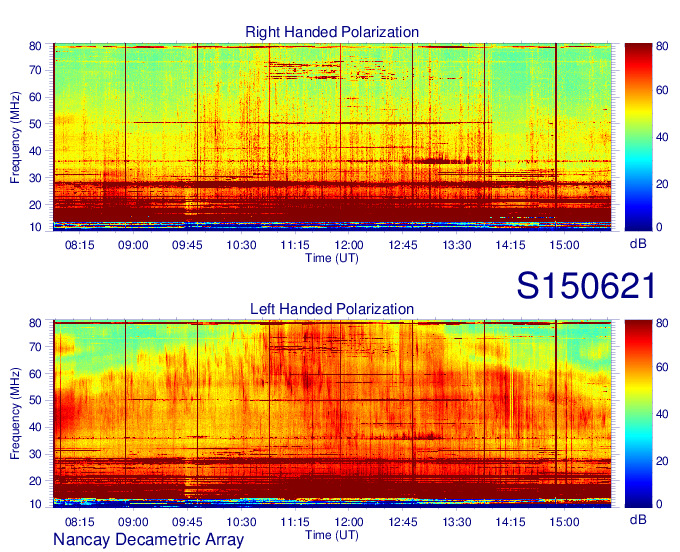Click "Frequency (MHz)" label of the Right Handed plot
Image resolution: width=680 pixels, height=552 pixels.
pos(15,137)
